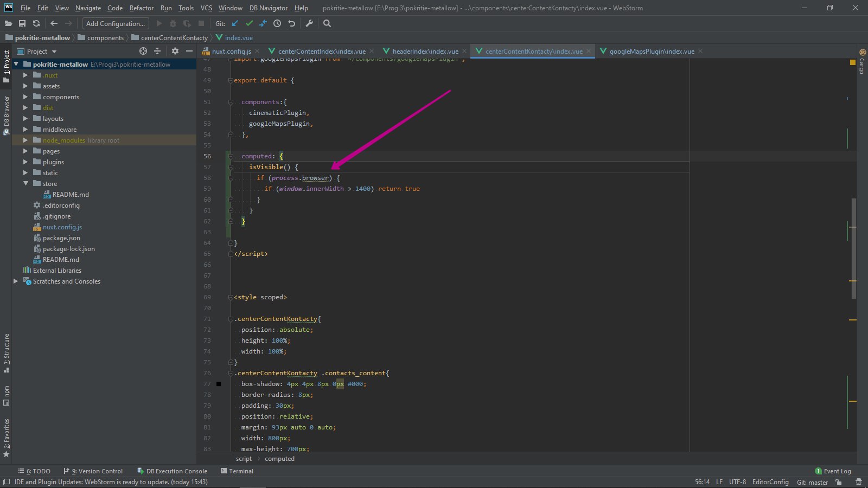The width and height of the screenshot is (868, 488).
Task: Click the inspections icon in status bar
Action: [858, 482]
